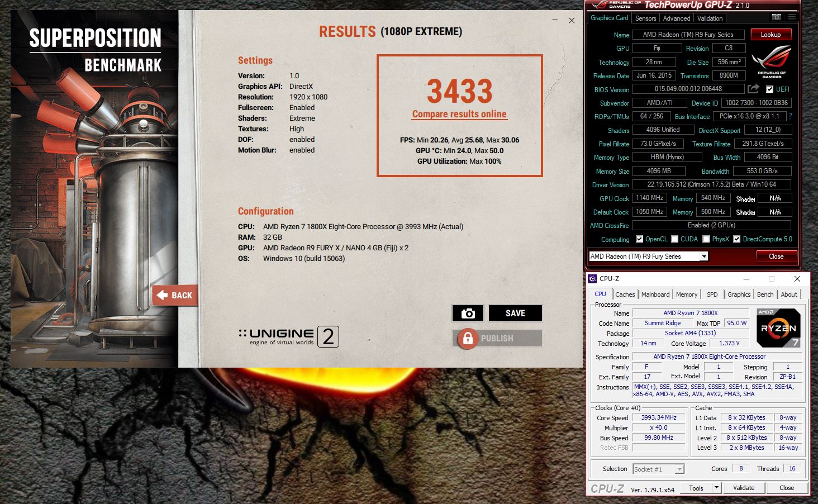The width and height of the screenshot is (818, 504).
Task: Minimize the Superposition results window
Action: (555, 20)
